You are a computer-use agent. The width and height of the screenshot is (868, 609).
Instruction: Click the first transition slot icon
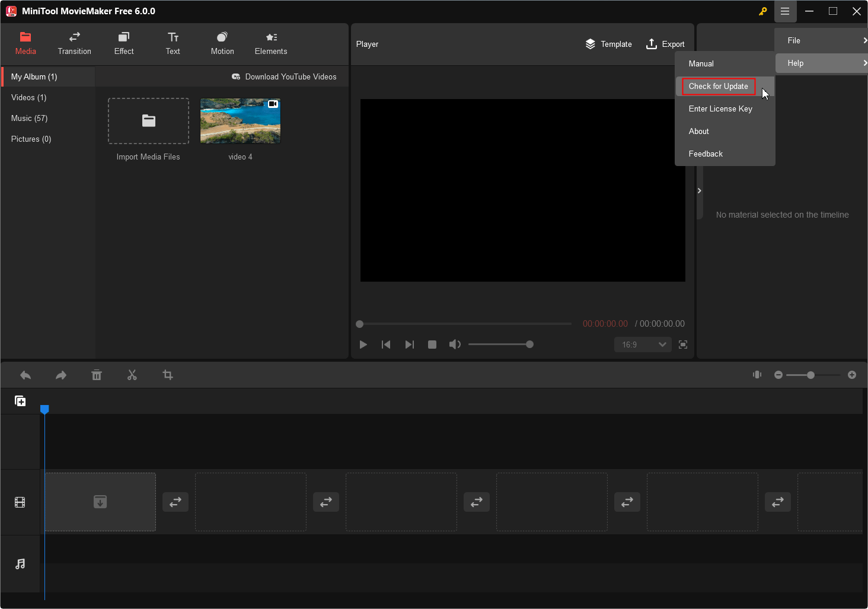(x=175, y=502)
